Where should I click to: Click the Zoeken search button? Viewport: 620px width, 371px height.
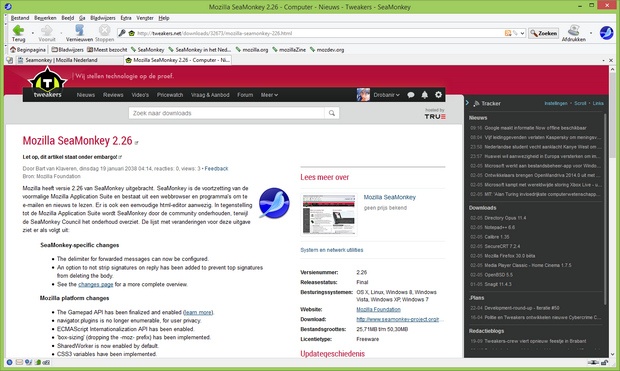pyautogui.click(x=544, y=33)
